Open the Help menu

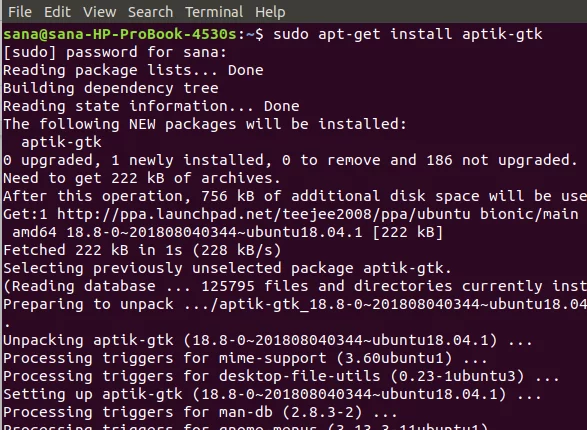coord(270,12)
